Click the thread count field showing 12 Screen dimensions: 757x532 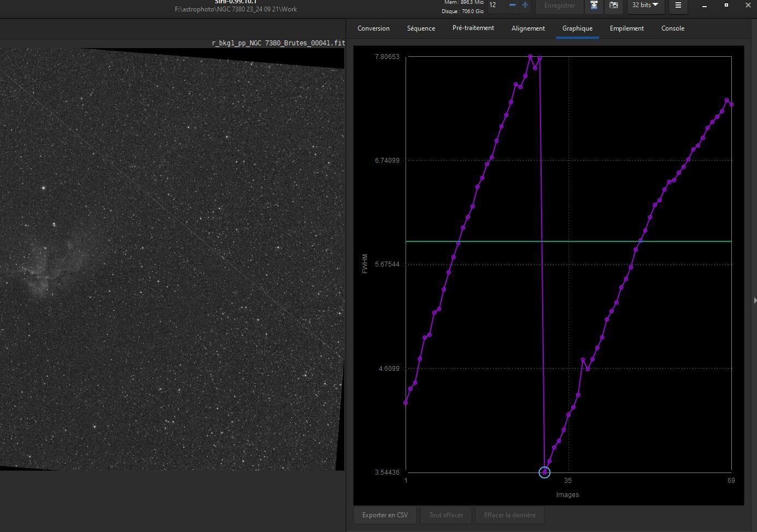495,5
